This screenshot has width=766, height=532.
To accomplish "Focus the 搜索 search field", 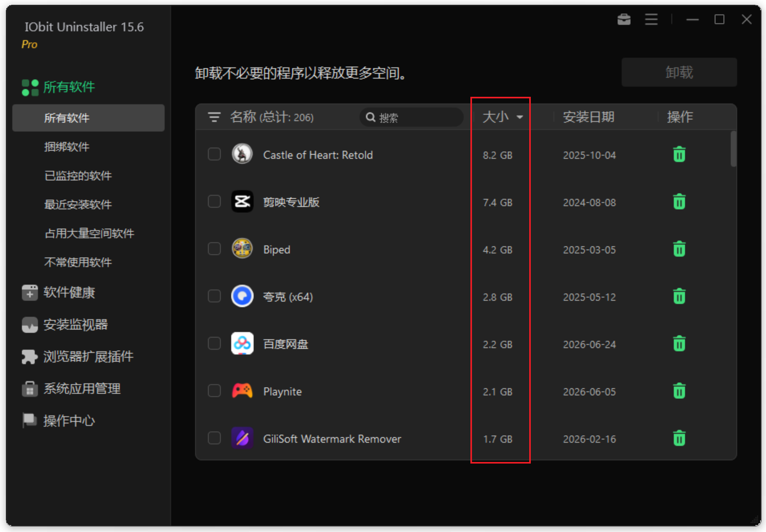I will [x=412, y=117].
